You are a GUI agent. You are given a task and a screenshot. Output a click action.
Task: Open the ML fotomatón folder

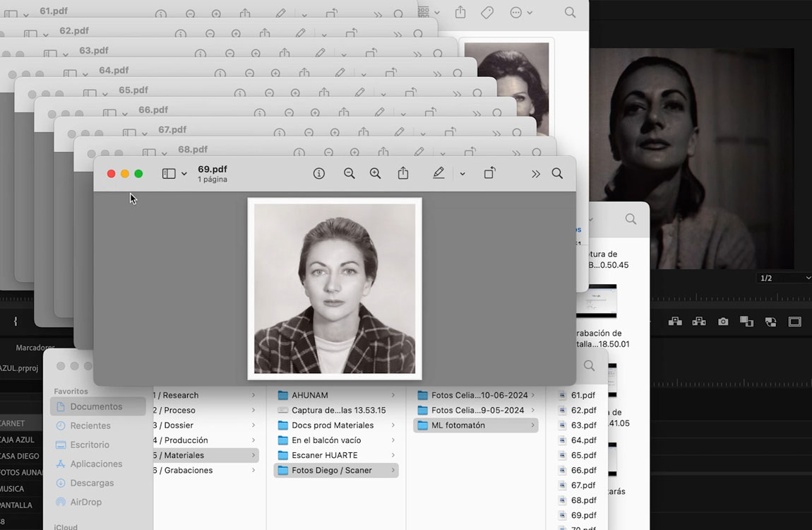click(460, 425)
